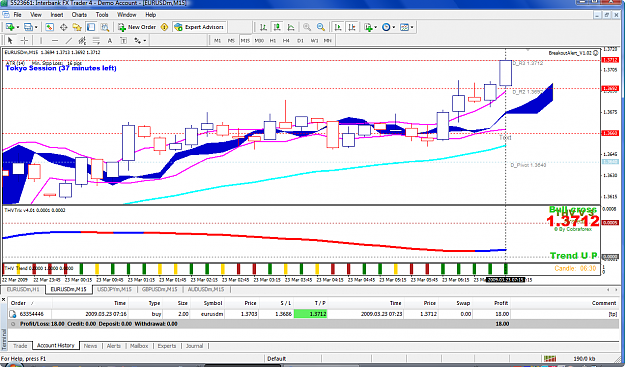Image resolution: width=625 pixels, height=367 pixels.
Task: Click the connection status 190/0 kb indicator
Action: 584,359
